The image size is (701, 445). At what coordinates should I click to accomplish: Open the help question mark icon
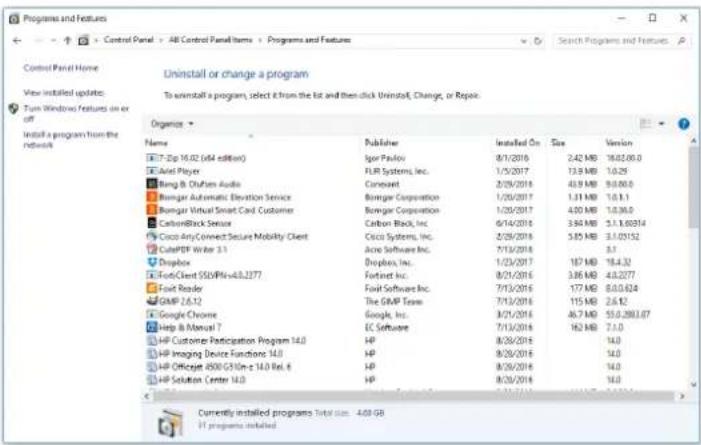[x=684, y=124]
